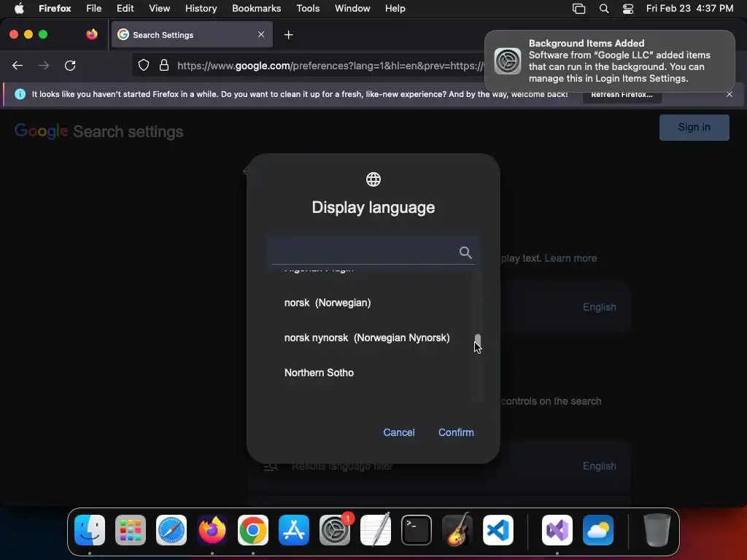The image size is (747, 560).
Task: Click the info icon in notification bar
Action: click(20, 94)
